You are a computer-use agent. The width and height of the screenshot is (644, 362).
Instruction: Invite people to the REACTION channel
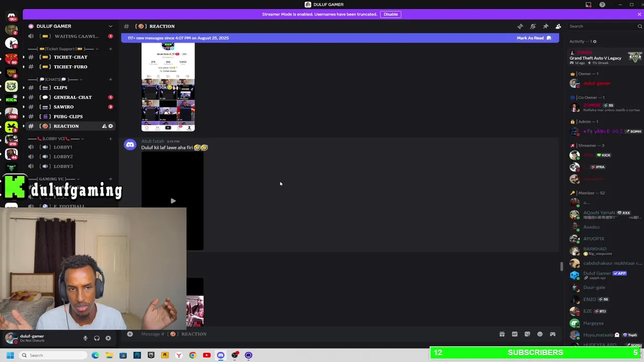click(104, 126)
